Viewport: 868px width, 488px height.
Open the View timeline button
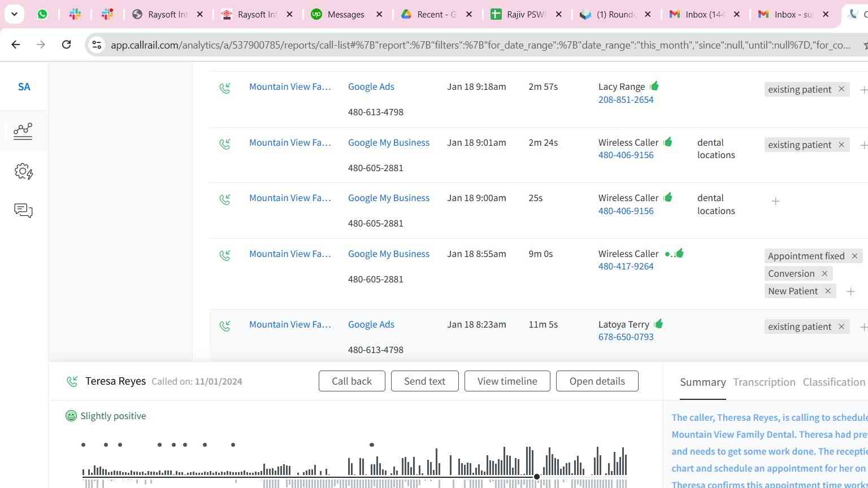(x=507, y=381)
